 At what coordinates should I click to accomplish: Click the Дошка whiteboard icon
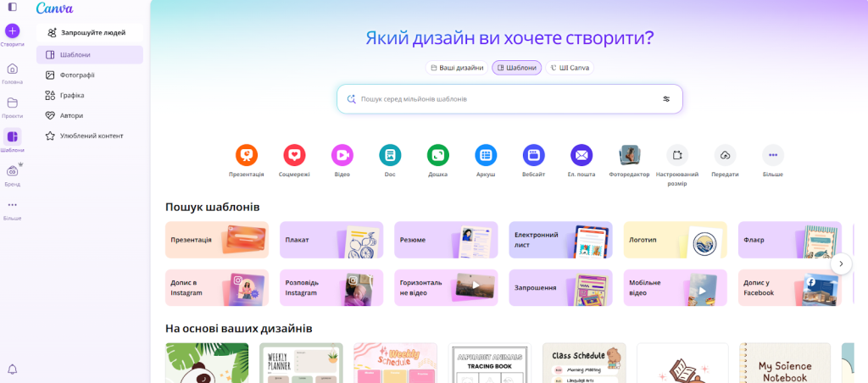(437, 155)
